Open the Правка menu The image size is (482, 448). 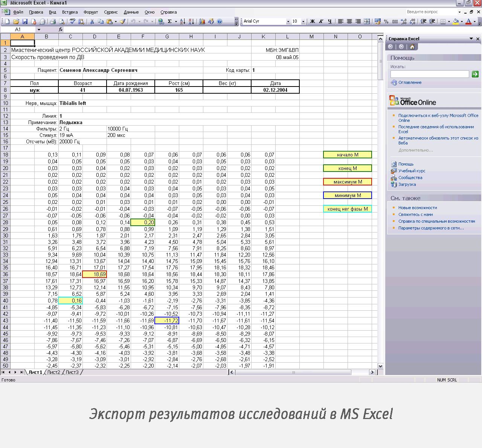[x=36, y=12]
